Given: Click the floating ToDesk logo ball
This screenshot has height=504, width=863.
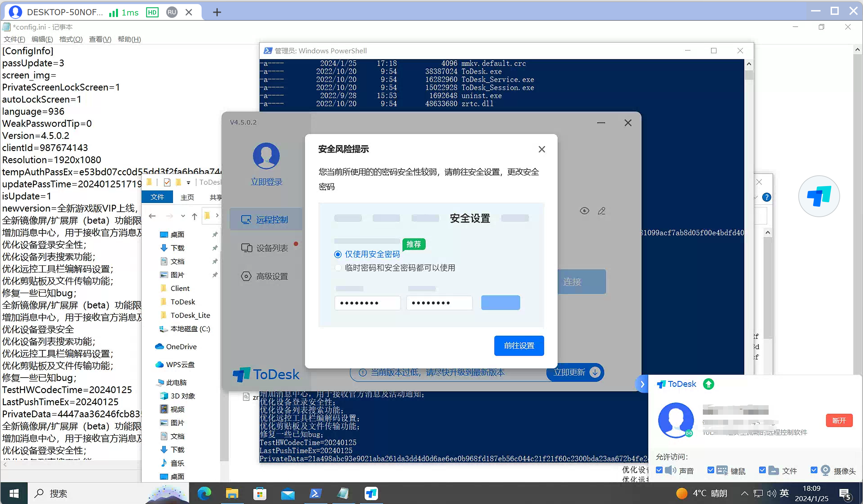Looking at the screenshot, I should [x=819, y=196].
